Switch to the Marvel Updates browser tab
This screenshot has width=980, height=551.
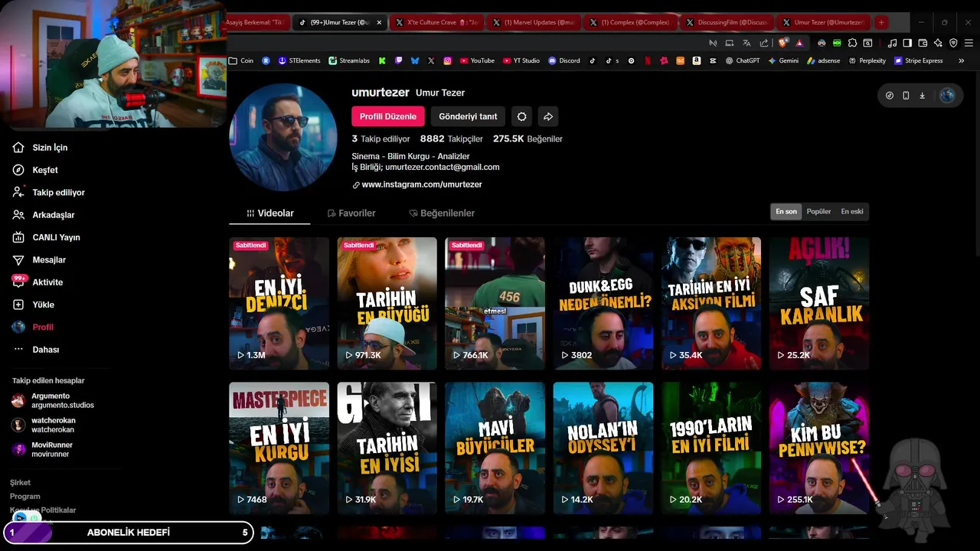click(x=534, y=22)
